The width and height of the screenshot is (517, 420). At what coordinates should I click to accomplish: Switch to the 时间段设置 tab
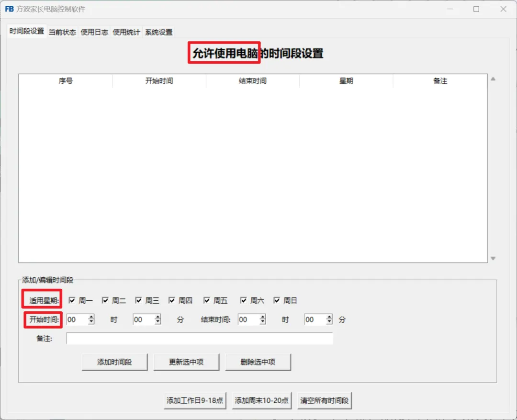tap(27, 31)
